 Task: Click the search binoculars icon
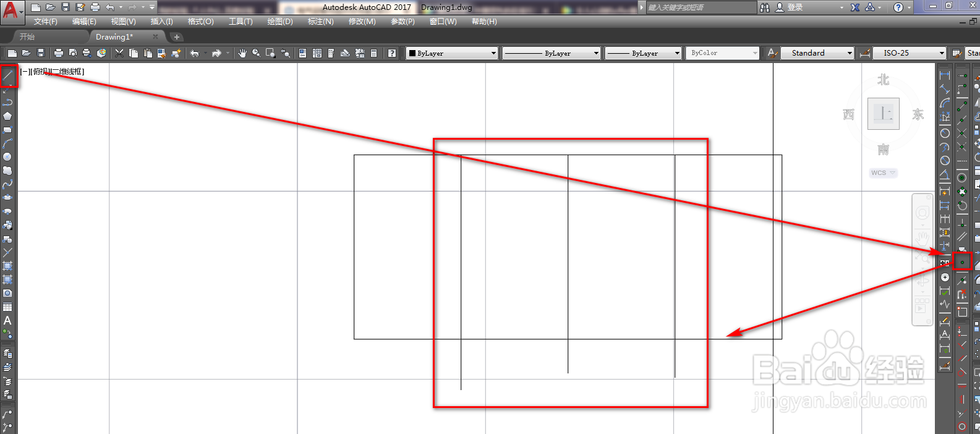[x=765, y=7]
